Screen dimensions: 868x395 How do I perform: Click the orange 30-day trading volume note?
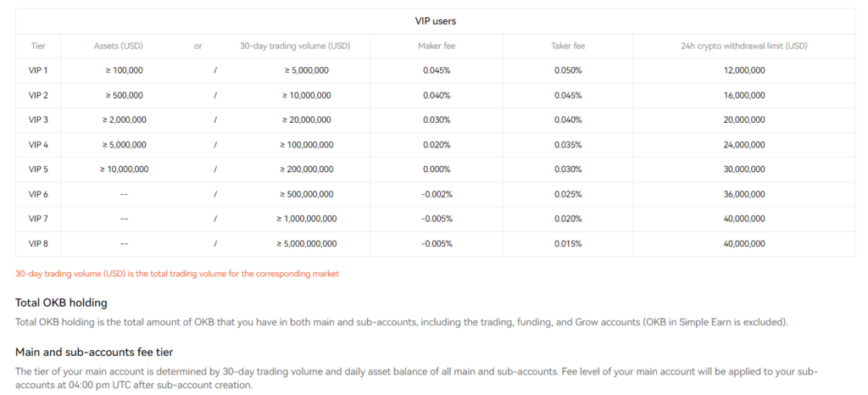[x=177, y=274]
